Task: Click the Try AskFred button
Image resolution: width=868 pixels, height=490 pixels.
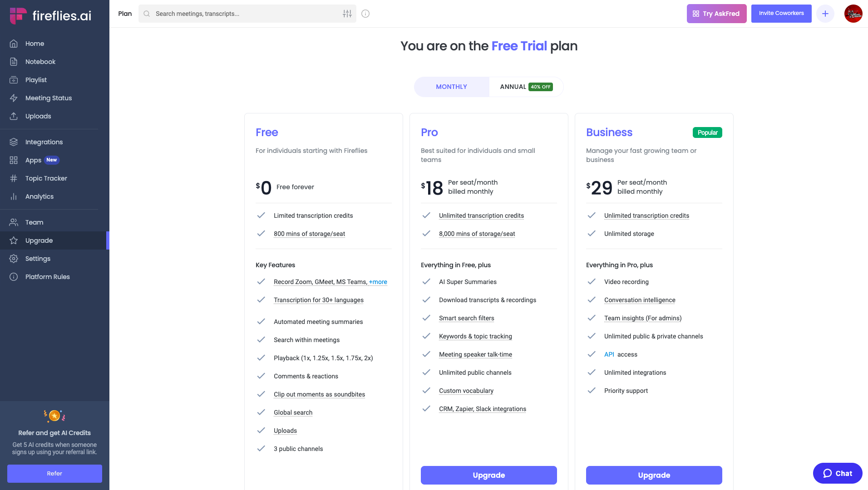Action: pyautogui.click(x=716, y=14)
